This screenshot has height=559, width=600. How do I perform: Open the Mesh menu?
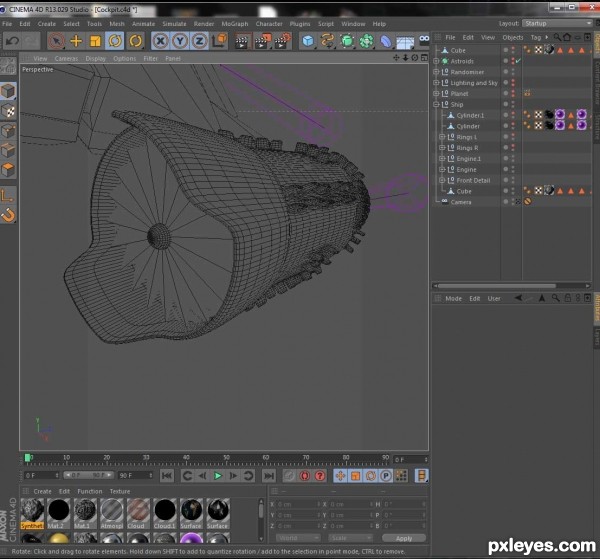[117, 24]
